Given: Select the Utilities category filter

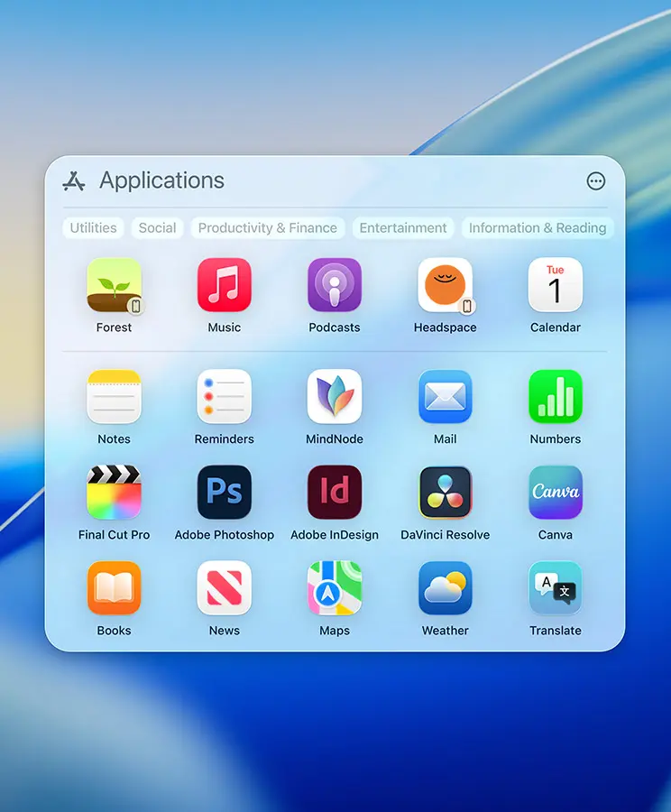Looking at the screenshot, I should tap(94, 228).
